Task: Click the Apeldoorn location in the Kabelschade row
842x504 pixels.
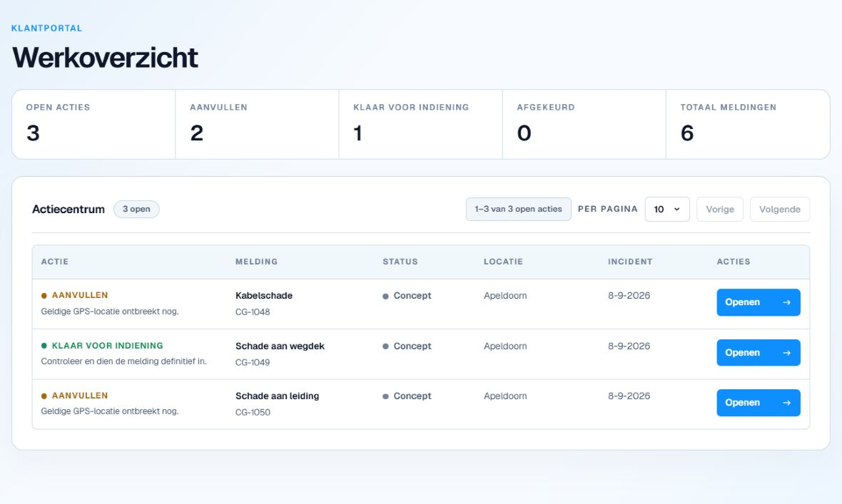Action: pyautogui.click(x=505, y=296)
